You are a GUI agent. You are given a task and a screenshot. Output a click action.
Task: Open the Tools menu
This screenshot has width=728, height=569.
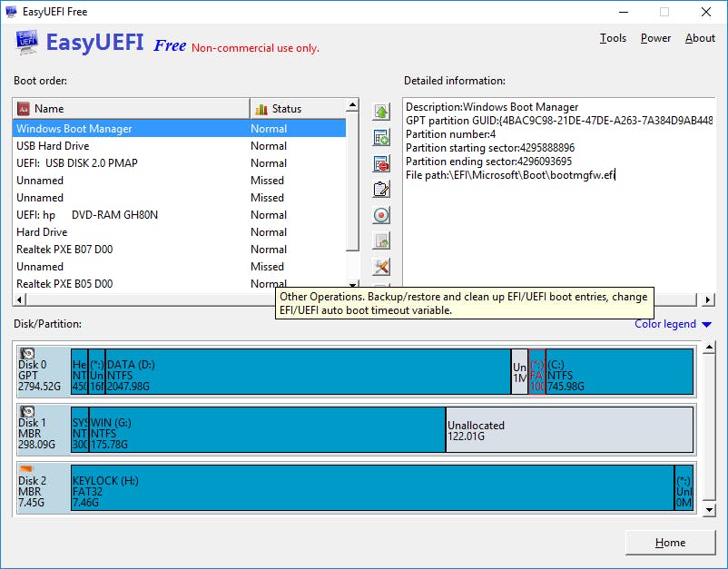(613, 38)
